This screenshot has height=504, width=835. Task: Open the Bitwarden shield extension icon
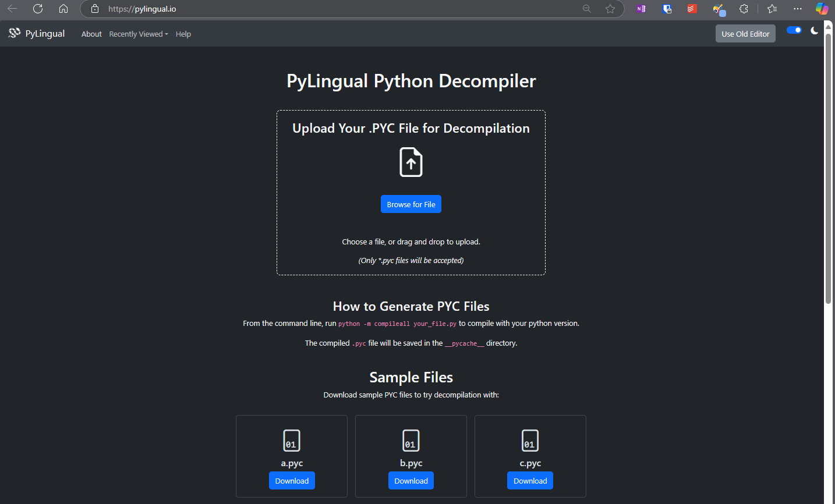click(667, 9)
